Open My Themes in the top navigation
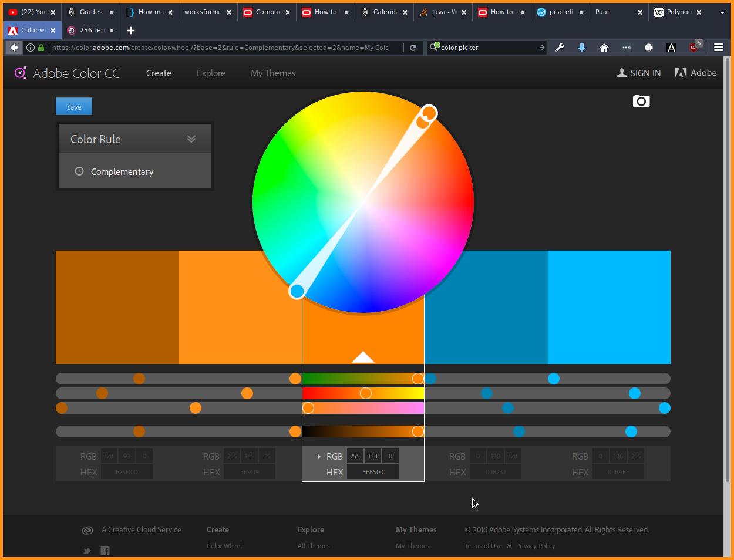This screenshot has height=560, width=734. coord(273,73)
